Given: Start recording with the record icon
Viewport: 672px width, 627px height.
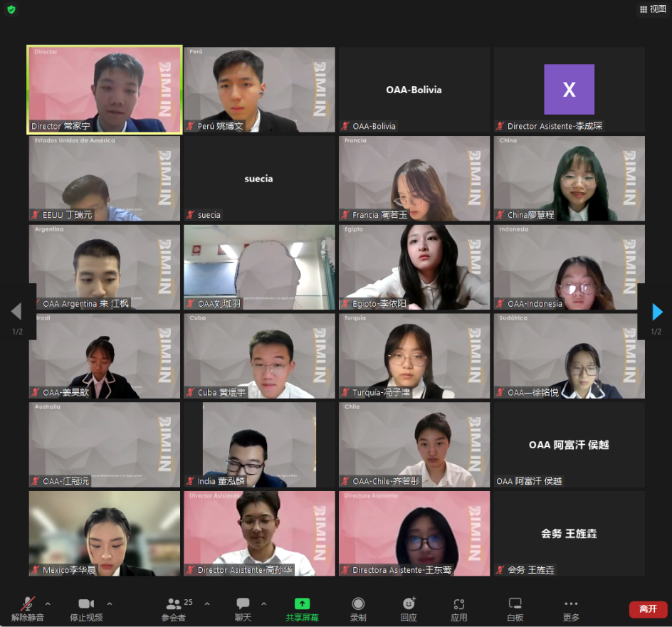Looking at the screenshot, I should (x=358, y=604).
